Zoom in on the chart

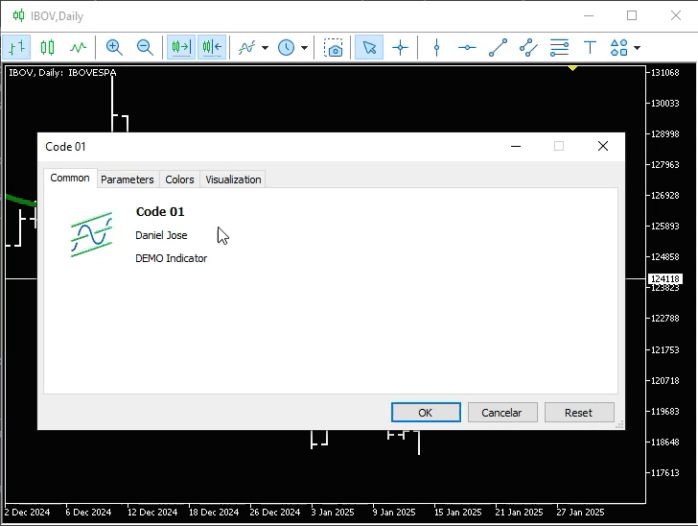pos(114,47)
